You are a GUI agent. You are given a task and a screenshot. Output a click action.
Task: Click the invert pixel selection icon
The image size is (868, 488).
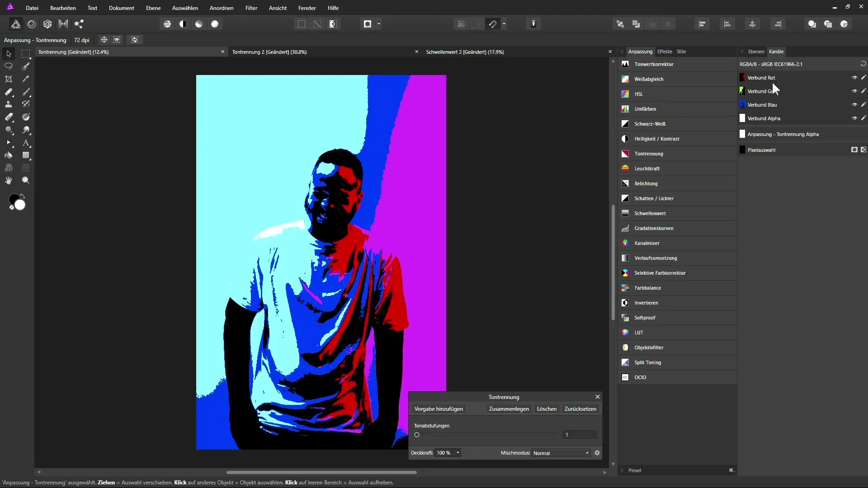[333, 24]
